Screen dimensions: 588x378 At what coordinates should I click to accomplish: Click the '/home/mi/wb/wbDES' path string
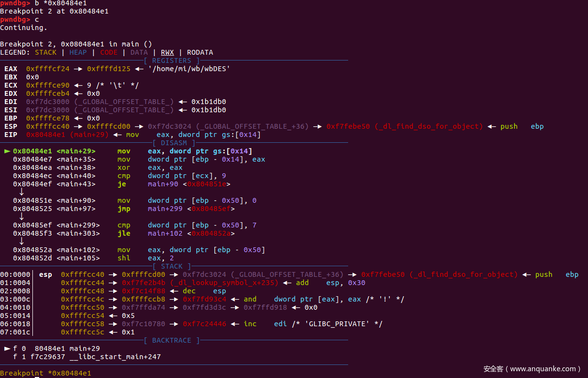point(189,69)
